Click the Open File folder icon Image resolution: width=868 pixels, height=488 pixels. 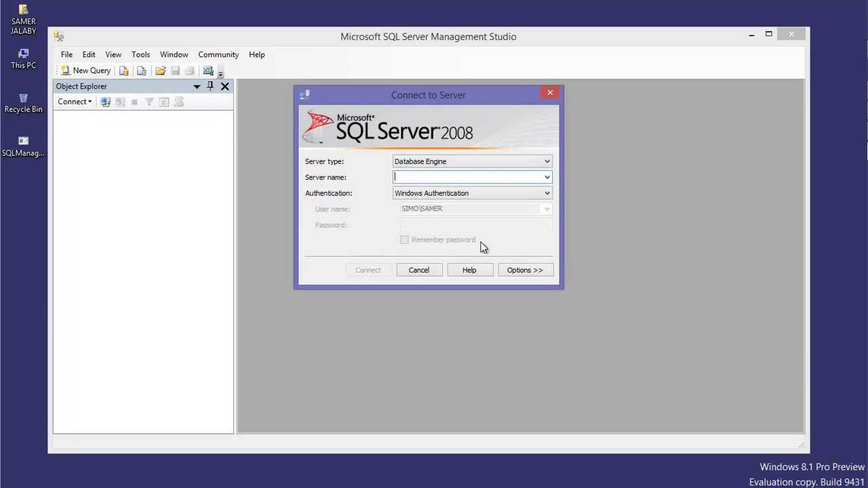[160, 70]
